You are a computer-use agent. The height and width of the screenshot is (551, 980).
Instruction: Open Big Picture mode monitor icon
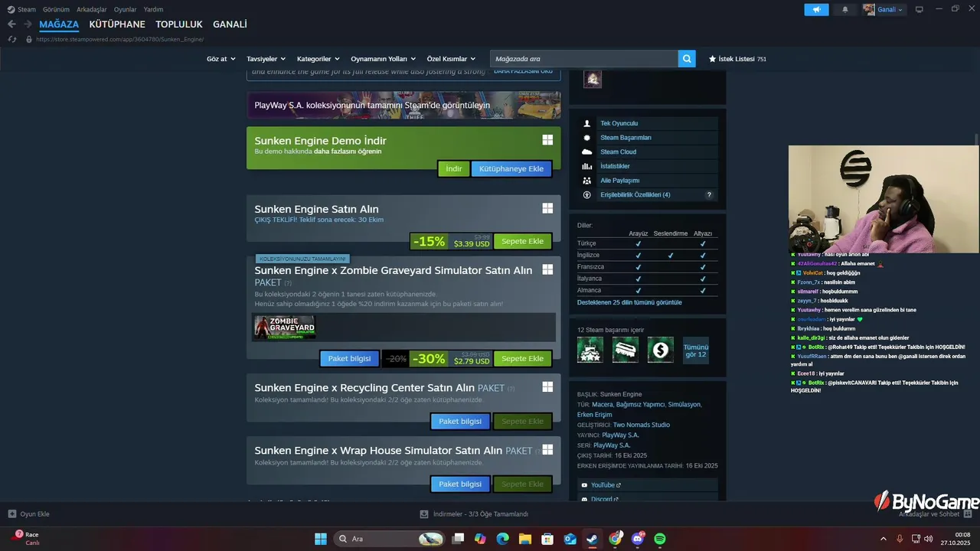pos(919,9)
